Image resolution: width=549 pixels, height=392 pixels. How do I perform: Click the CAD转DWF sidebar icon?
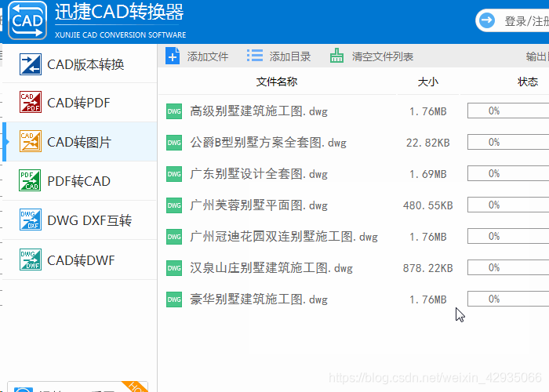coord(31,260)
